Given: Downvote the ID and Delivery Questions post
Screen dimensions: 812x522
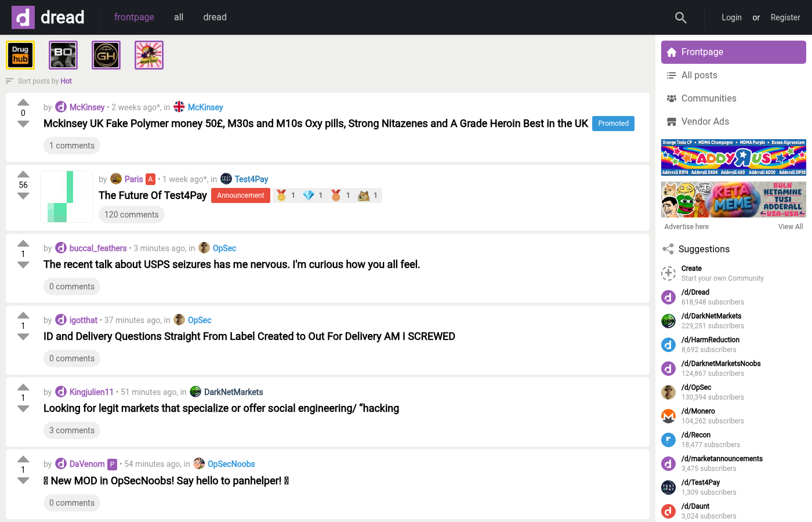Looking at the screenshot, I should pyautogui.click(x=23, y=337).
